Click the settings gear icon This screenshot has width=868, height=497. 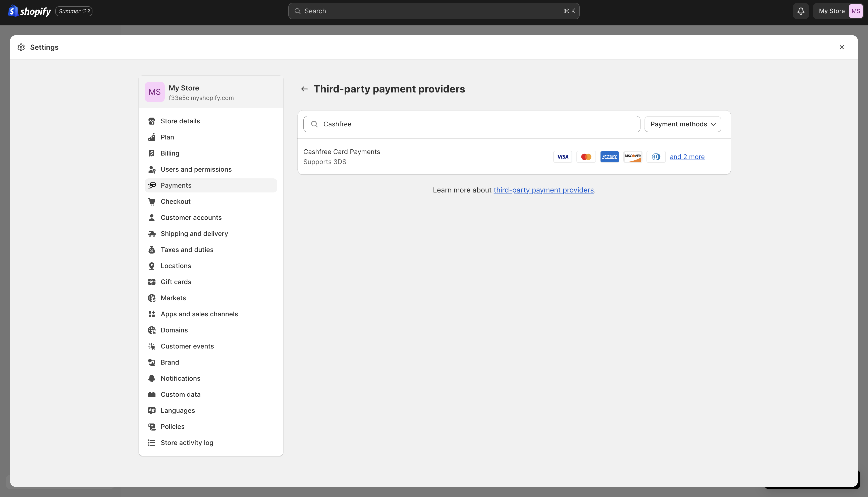[x=21, y=47]
